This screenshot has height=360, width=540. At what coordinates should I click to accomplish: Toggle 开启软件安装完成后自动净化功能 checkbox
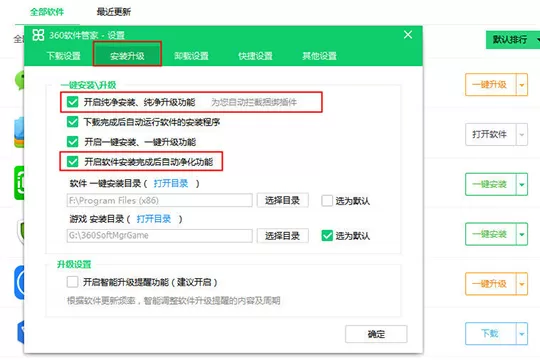72,162
